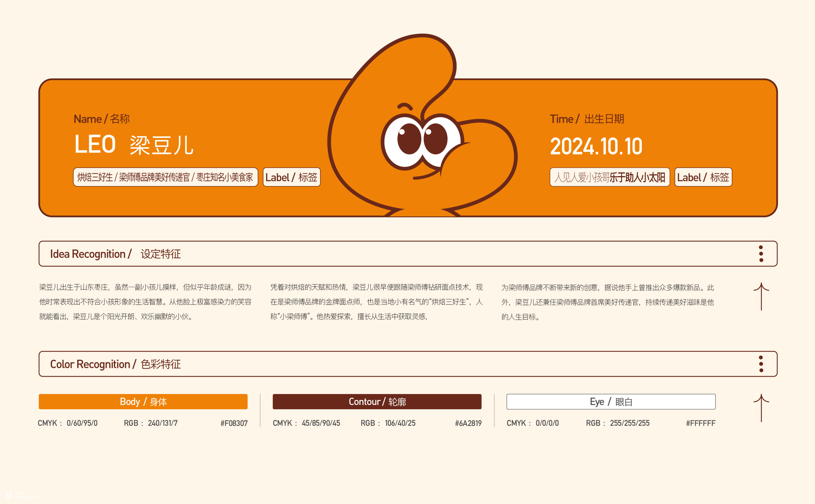The image size is (815, 504).
Task: Click the Name / 名称 label
Action: [102, 119]
